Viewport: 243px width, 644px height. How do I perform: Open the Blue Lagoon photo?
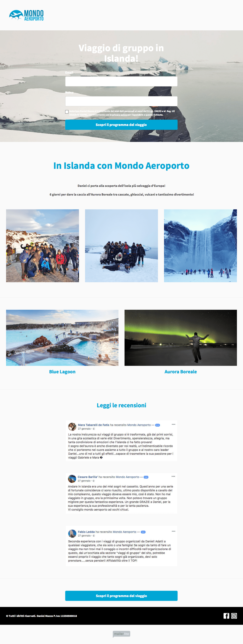tap(62, 338)
